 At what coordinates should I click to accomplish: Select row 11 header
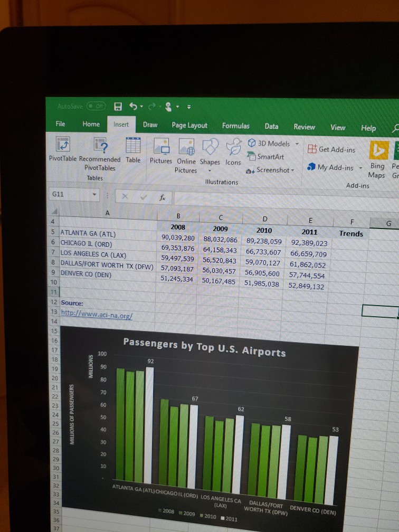[54, 291]
